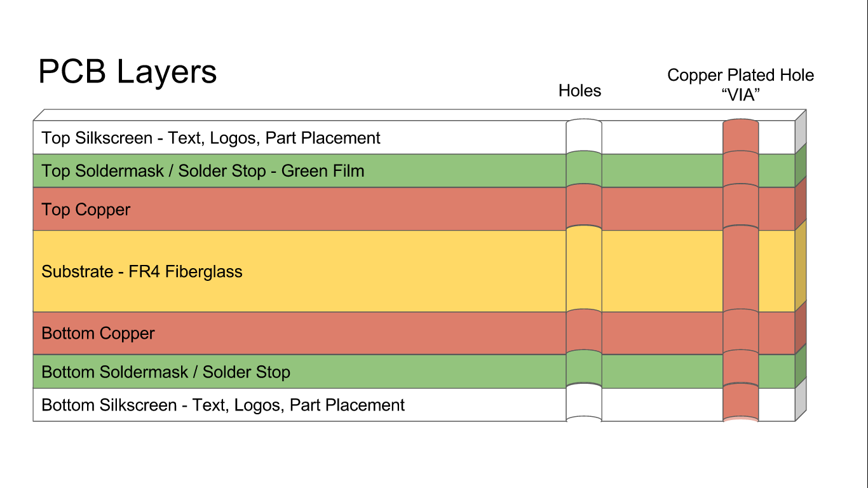
Task: Click white top segment of the hole
Action: coord(583,135)
